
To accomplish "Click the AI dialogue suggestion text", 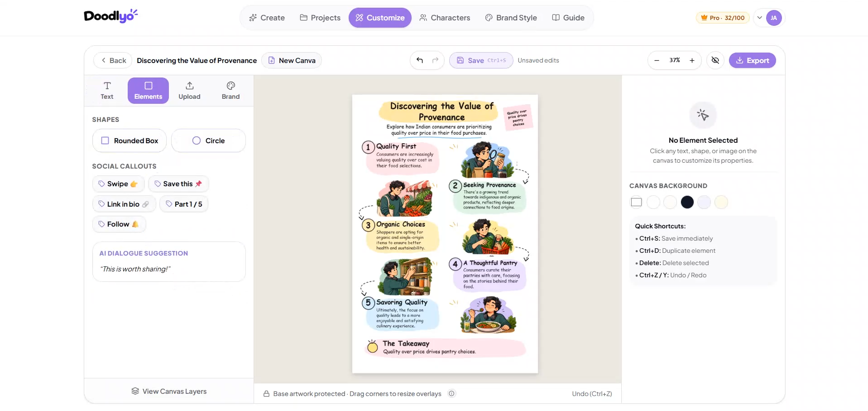I will click(135, 269).
